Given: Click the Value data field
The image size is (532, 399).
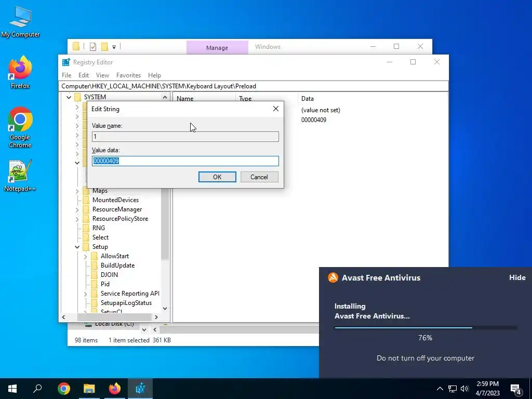Looking at the screenshot, I should pos(185,161).
